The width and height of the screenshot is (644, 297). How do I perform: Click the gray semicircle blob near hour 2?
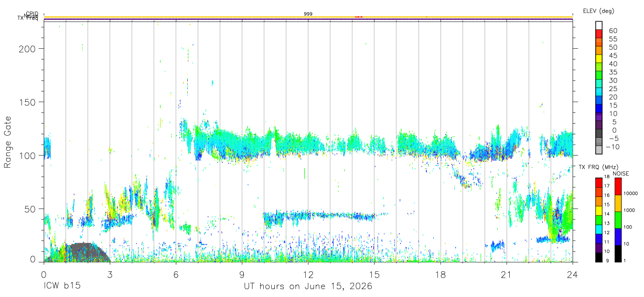point(79,252)
